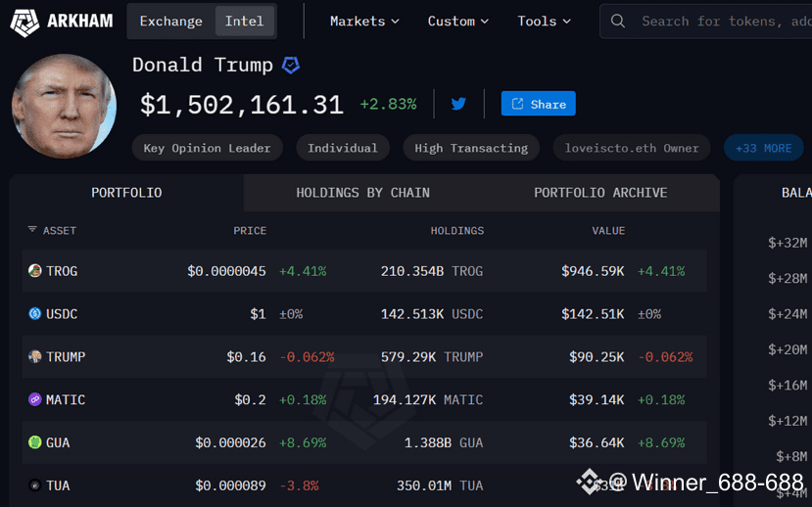Click TUA asset name

point(58,485)
